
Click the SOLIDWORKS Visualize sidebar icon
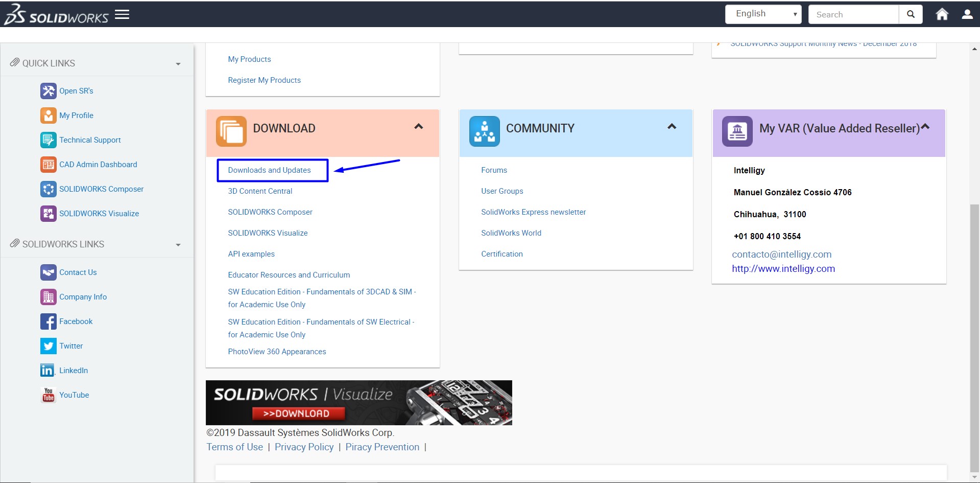tap(49, 214)
